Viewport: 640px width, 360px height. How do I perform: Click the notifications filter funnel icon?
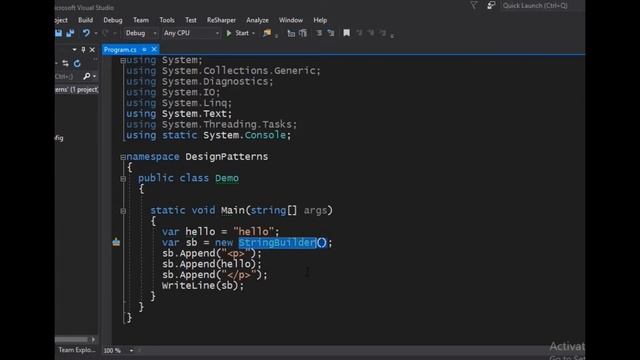(x=473, y=5)
